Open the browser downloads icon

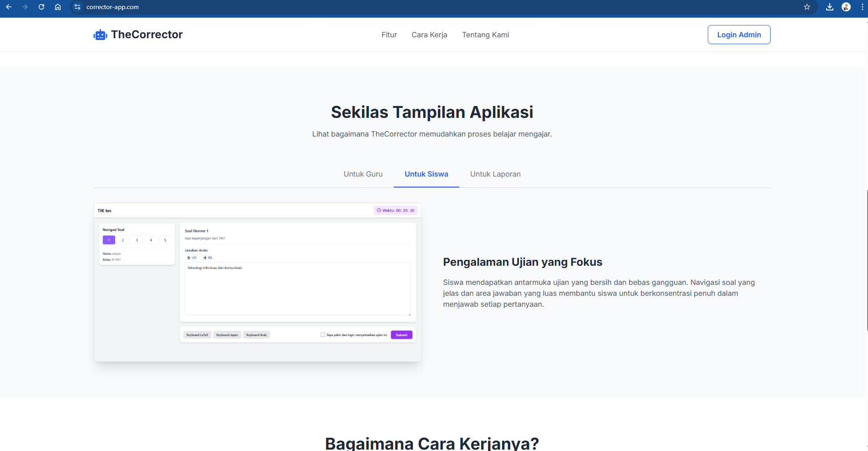tap(830, 7)
